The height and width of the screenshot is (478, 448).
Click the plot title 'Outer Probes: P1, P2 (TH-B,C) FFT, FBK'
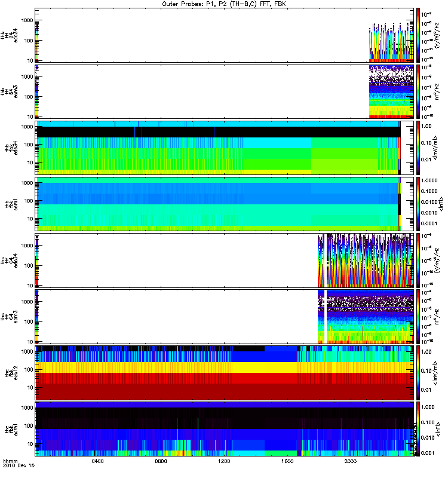coord(223,4)
